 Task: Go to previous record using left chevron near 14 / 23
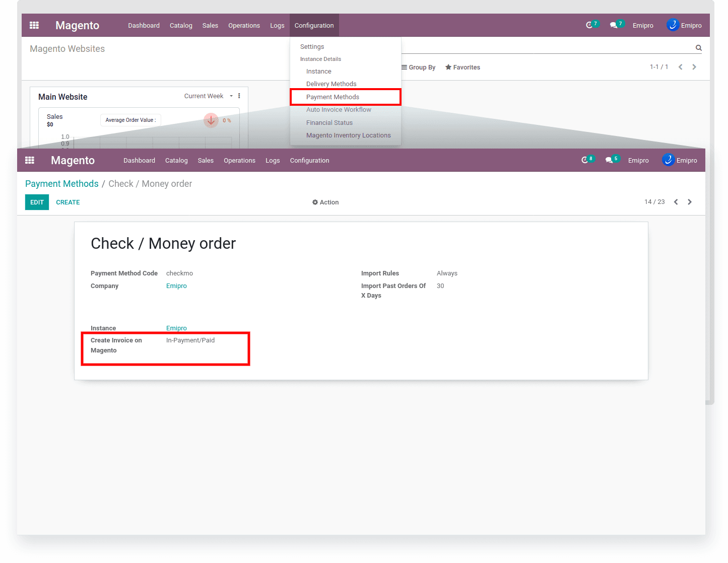pyautogui.click(x=676, y=202)
